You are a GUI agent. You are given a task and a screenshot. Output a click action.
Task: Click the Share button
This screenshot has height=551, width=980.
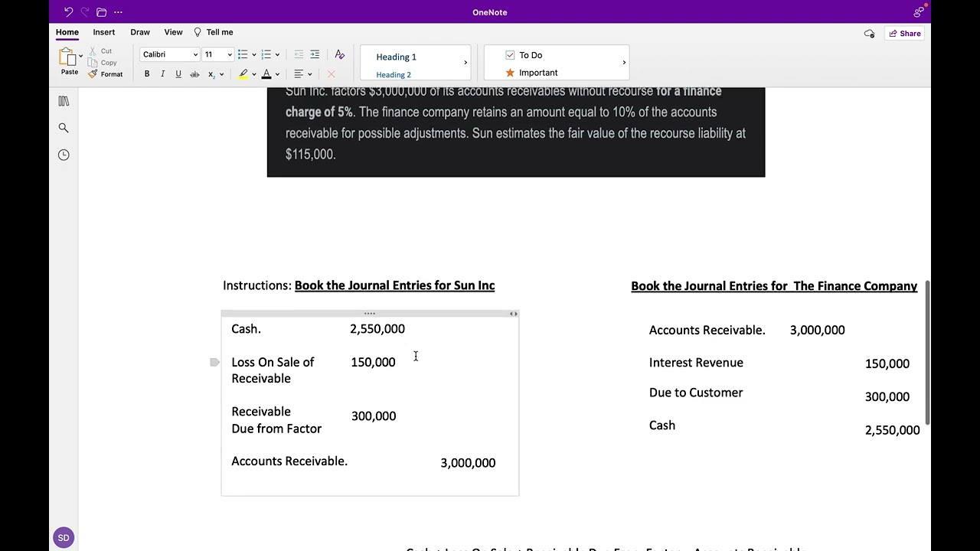coord(905,34)
